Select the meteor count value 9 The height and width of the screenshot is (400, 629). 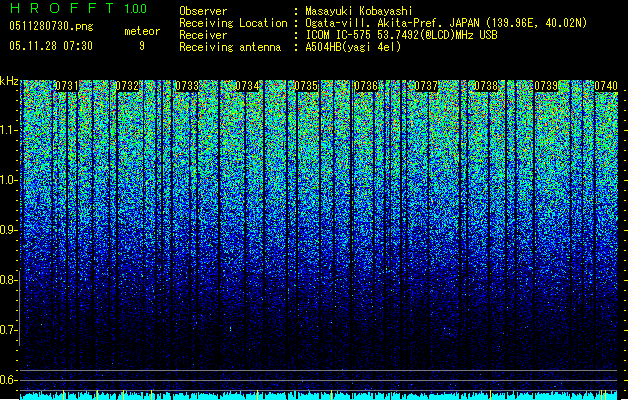[x=142, y=46]
